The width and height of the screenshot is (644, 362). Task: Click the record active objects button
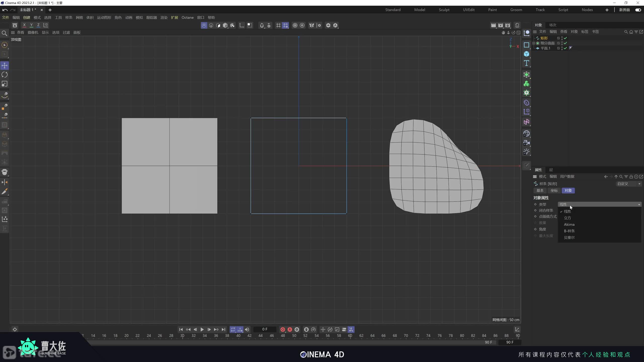point(283,329)
